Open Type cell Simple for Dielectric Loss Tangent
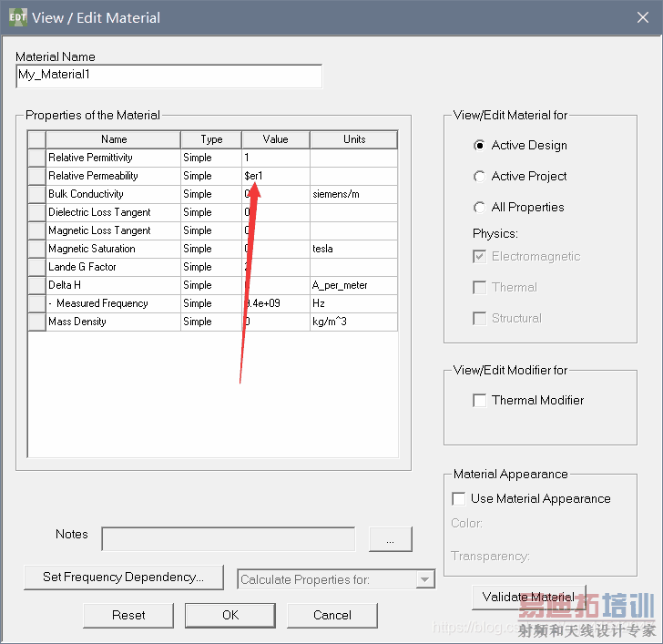This screenshot has height=644, width=663. pyautogui.click(x=211, y=212)
